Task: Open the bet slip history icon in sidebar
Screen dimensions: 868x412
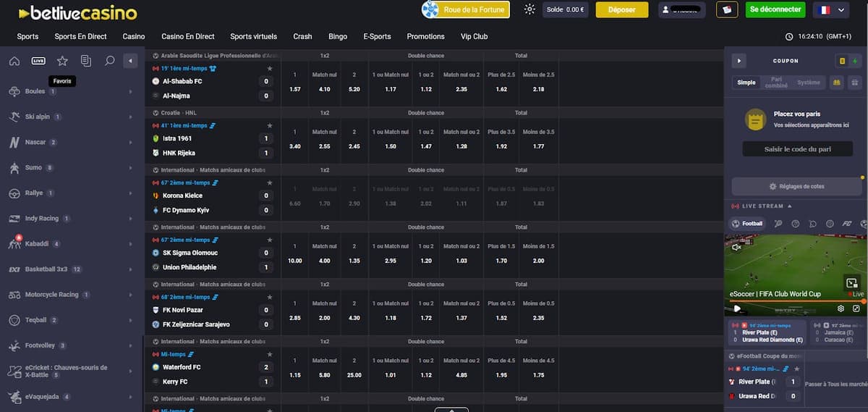Action: tap(86, 61)
